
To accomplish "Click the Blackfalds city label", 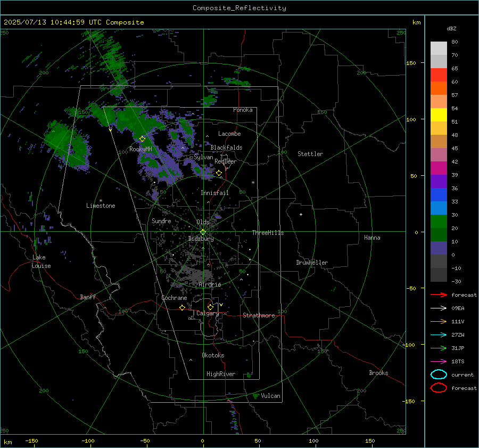I will 226,148.
